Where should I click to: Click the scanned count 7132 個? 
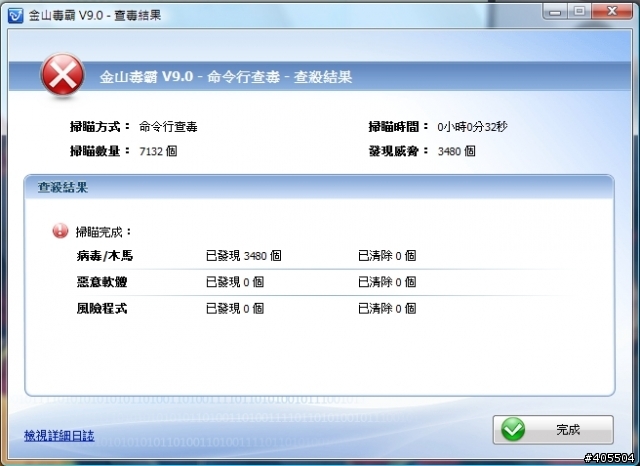[158, 151]
